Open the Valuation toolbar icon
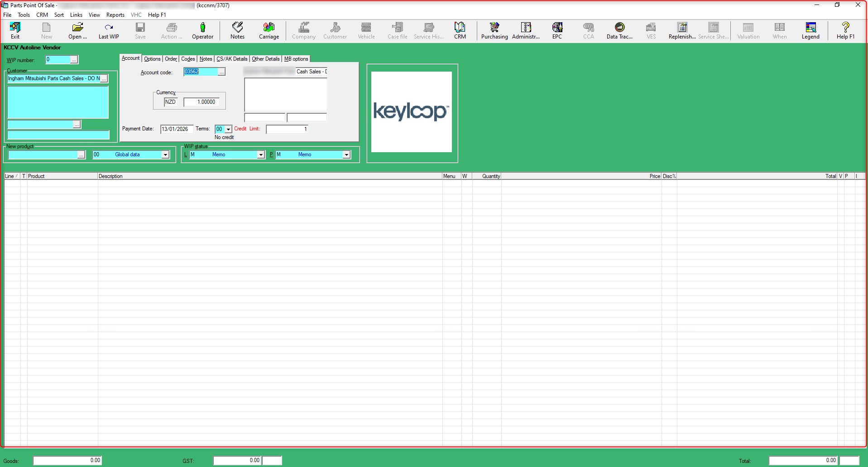The image size is (868, 467). pos(748,31)
